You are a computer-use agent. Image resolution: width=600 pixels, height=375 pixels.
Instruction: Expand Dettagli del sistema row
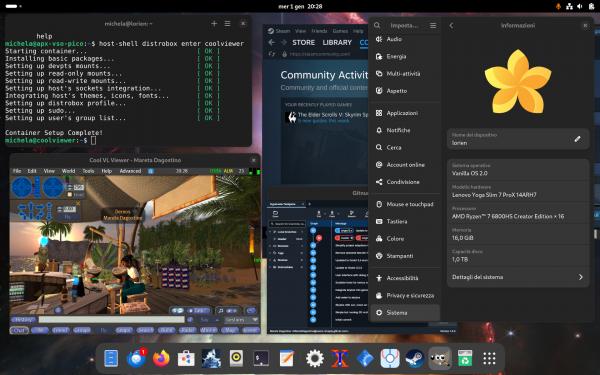coord(518,277)
